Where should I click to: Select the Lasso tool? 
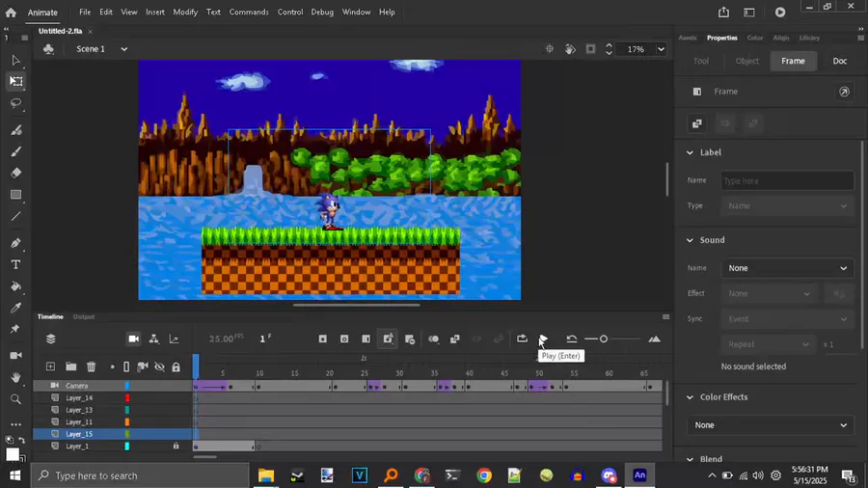coord(15,103)
